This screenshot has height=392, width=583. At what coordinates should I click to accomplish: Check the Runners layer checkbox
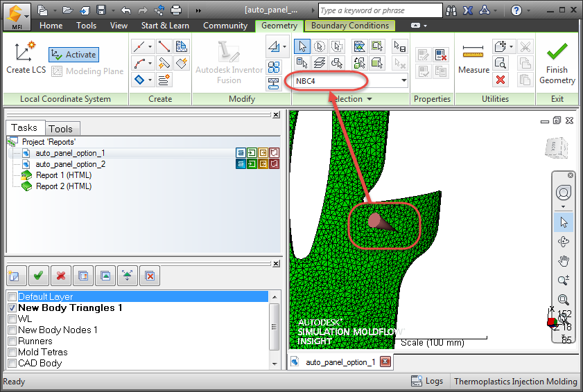(12, 341)
